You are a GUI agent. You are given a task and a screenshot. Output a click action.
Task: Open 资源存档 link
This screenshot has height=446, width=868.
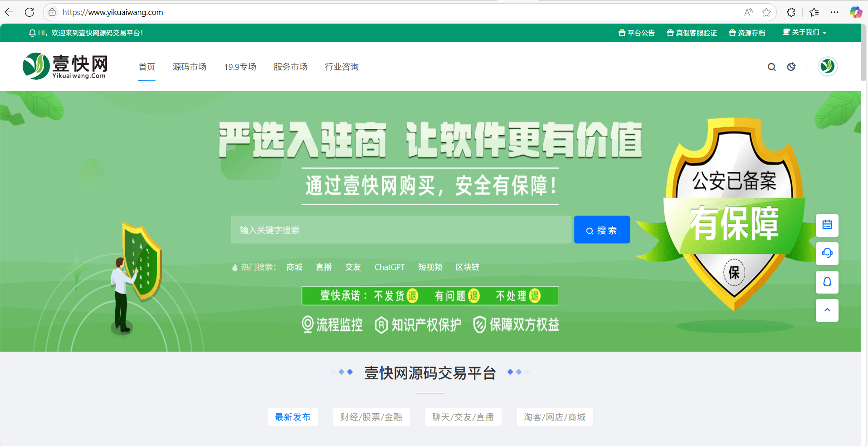click(x=747, y=33)
